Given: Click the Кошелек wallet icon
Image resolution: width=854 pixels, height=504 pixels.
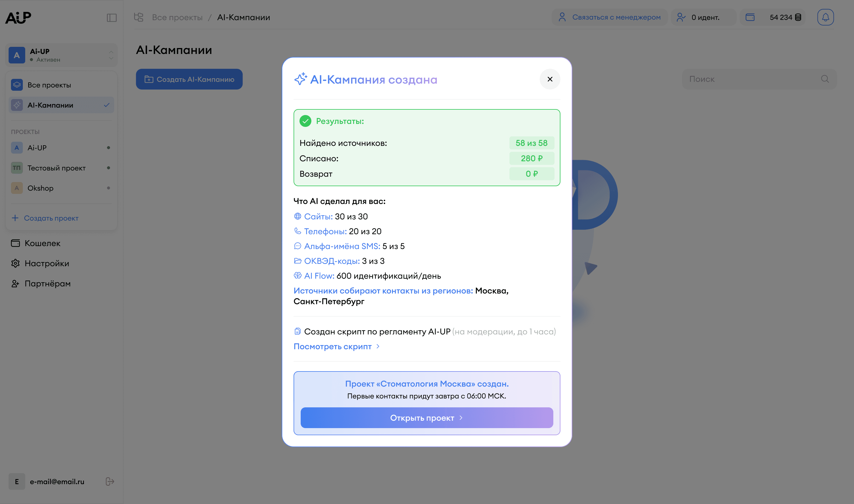Looking at the screenshot, I should [x=15, y=243].
